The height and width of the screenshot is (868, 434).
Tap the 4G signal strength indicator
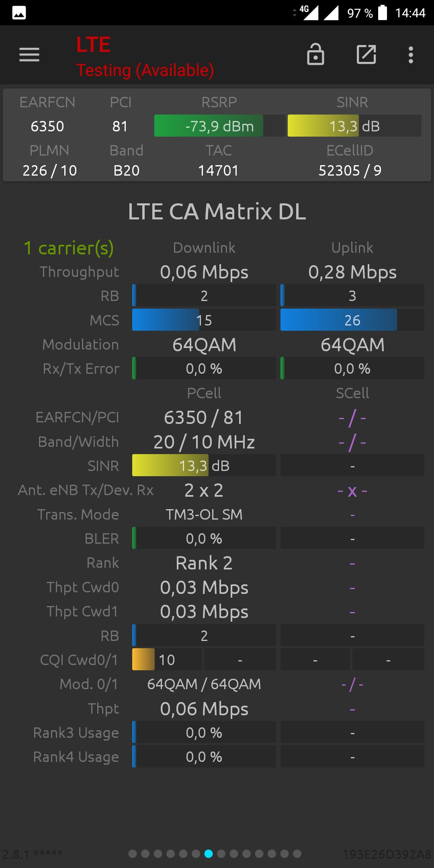coord(309,12)
